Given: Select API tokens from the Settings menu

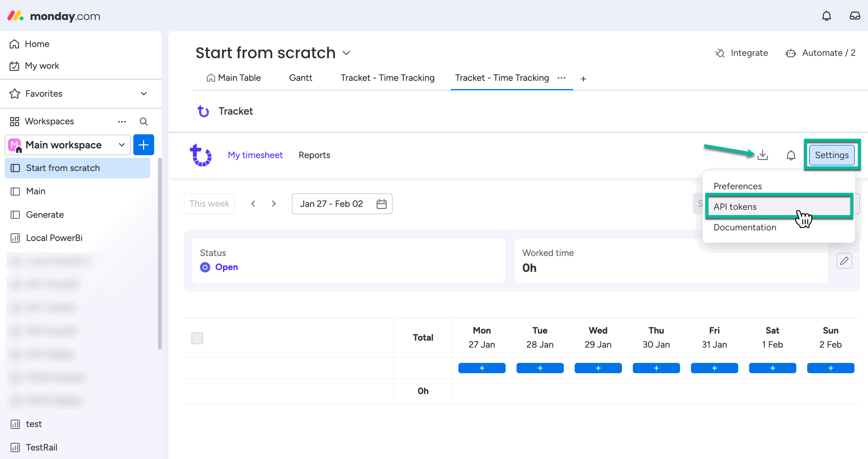Looking at the screenshot, I should [735, 206].
